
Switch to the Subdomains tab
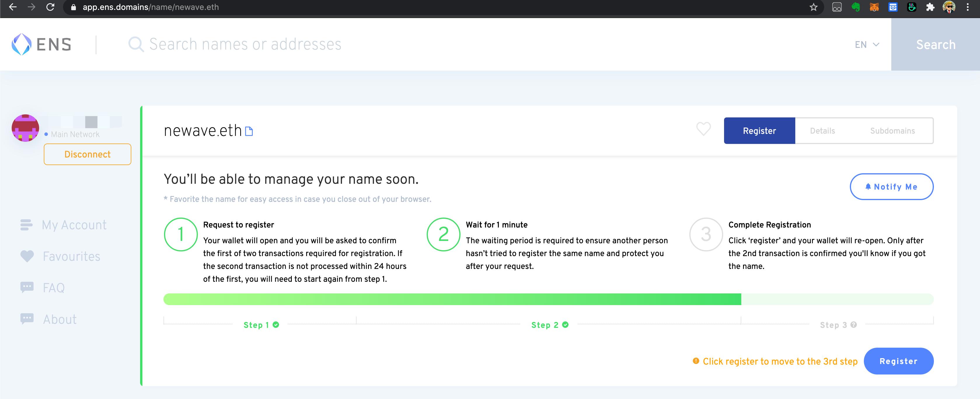point(892,131)
